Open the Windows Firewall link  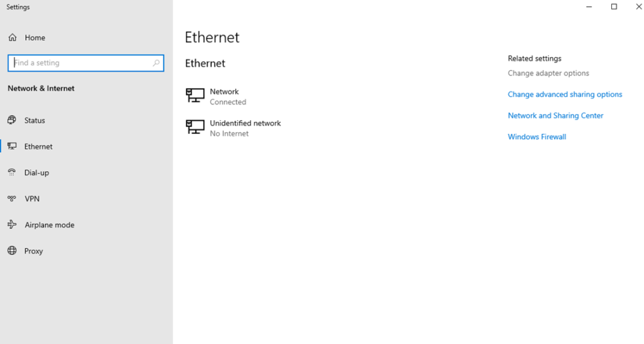[x=536, y=136]
